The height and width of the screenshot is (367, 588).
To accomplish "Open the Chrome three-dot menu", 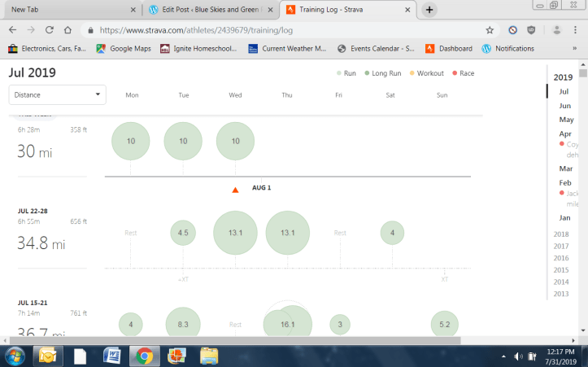I will click(577, 29).
